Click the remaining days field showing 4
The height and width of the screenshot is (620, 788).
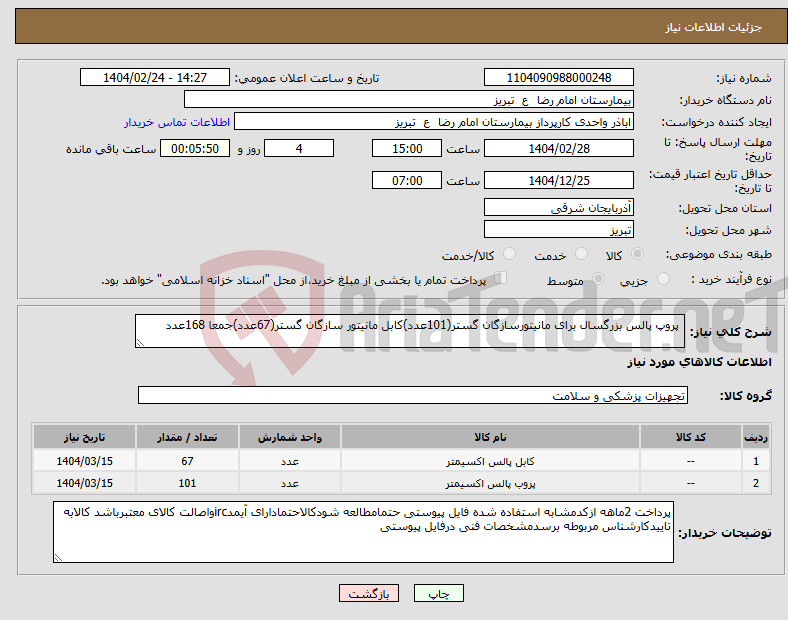pyautogui.click(x=299, y=148)
